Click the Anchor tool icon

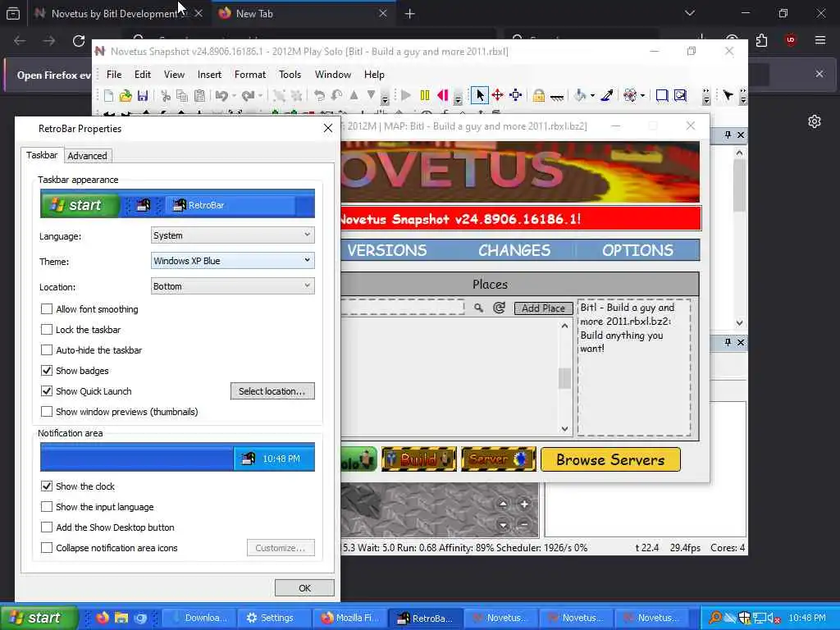pyautogui.click(x=557, y=97)
